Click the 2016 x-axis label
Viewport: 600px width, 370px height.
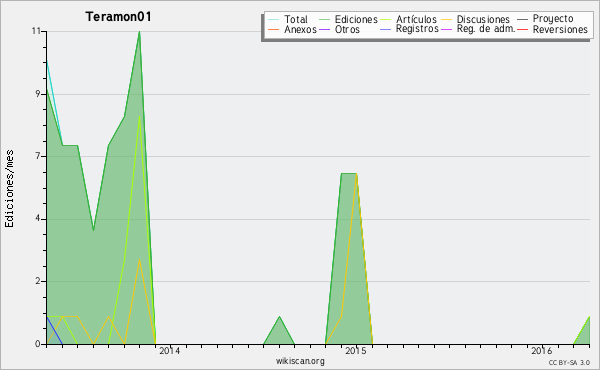coord(541,350)
